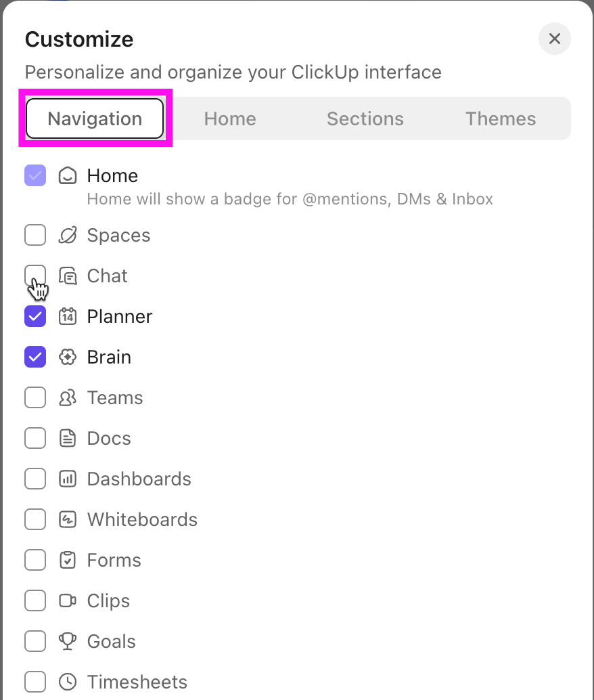Screen dimensions: 594x700
Task: Click the Docs document icon
Action: 68,438
